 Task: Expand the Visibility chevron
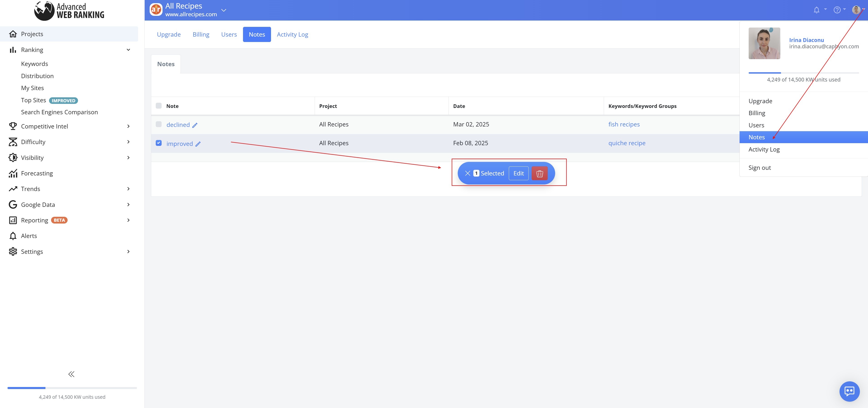[x=128, y=158]
